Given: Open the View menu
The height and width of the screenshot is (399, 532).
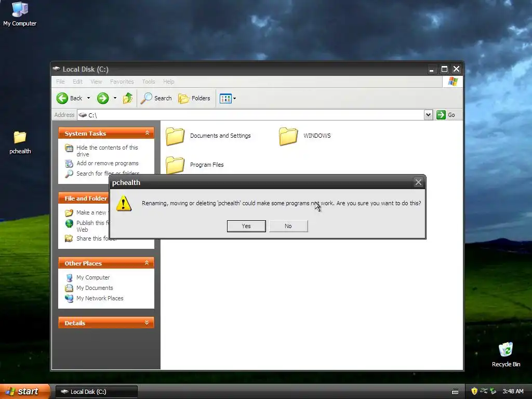Looking at the screenshot, I should pos(96,82).
